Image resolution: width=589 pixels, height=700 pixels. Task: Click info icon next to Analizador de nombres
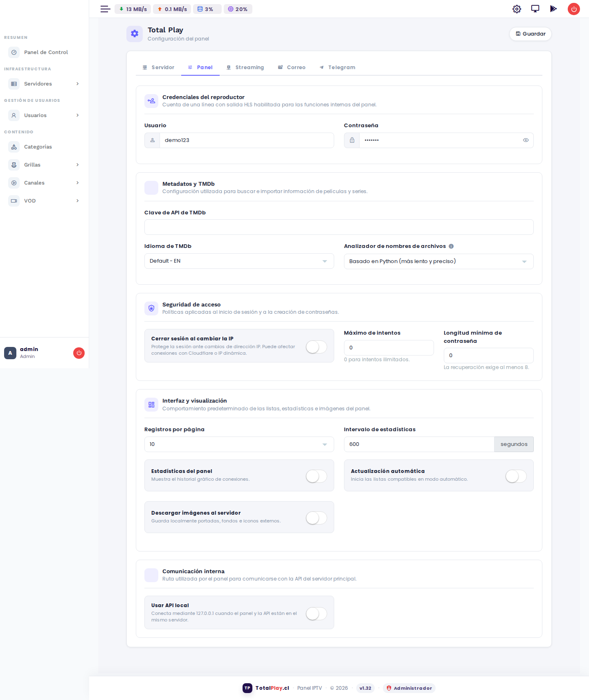(451, 246)
